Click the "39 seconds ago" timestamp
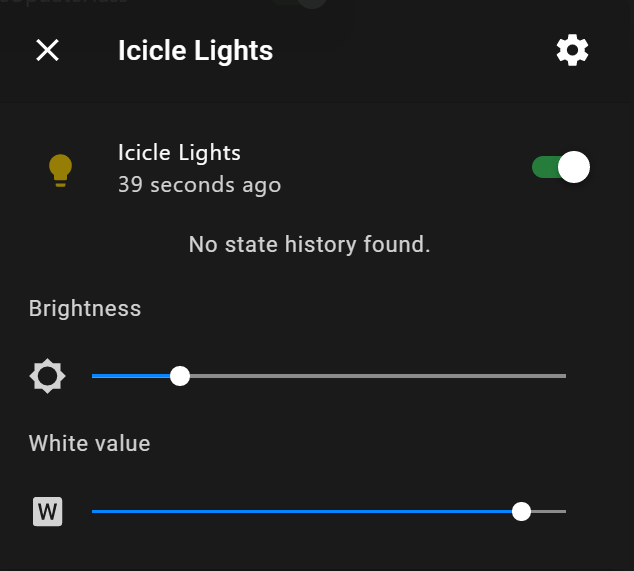This screenshot has height=571, width=634. [x=199, y=185]
